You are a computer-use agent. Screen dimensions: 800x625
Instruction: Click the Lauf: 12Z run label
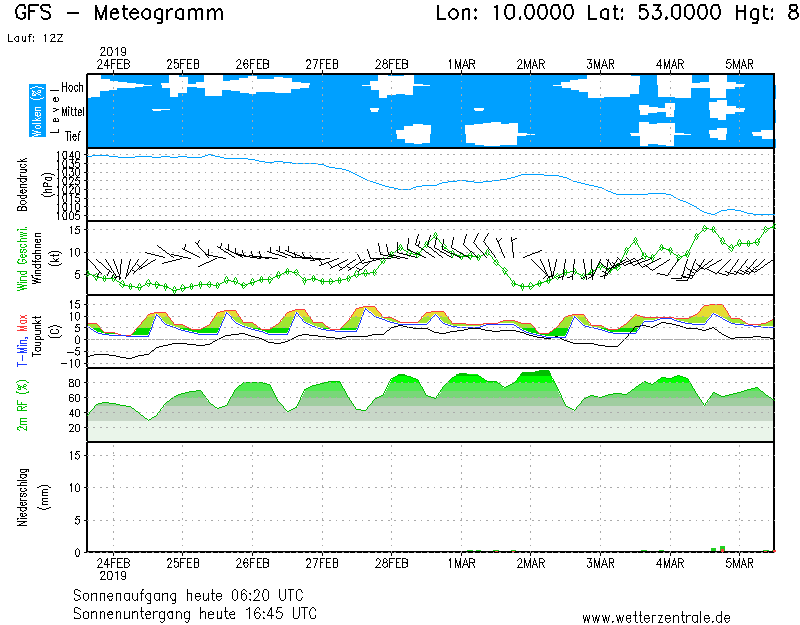pyautogui.click(x=29, y=37)
